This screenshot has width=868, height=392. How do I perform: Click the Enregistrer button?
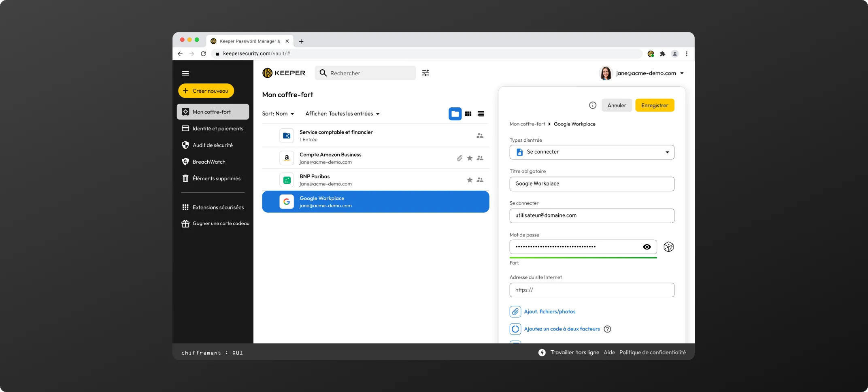(x=655, y=105)
